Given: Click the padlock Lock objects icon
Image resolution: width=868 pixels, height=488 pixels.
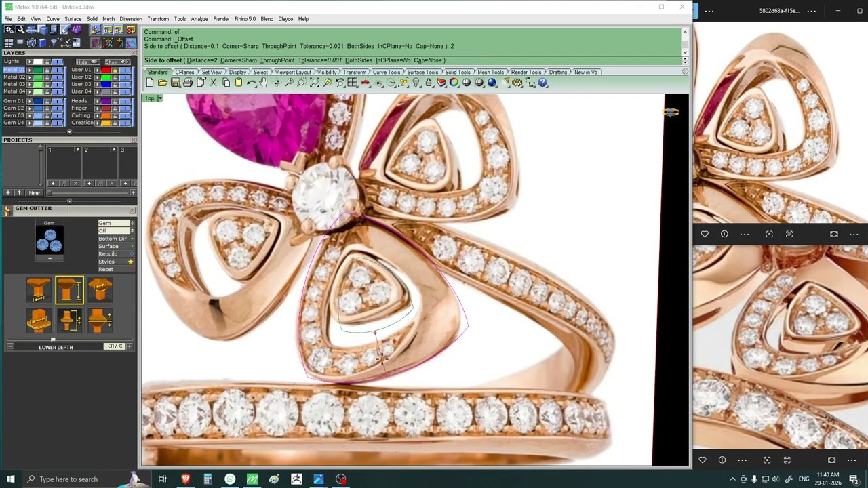Looking at the screenshot, I should pyautogui.click(x=429, y=83).
